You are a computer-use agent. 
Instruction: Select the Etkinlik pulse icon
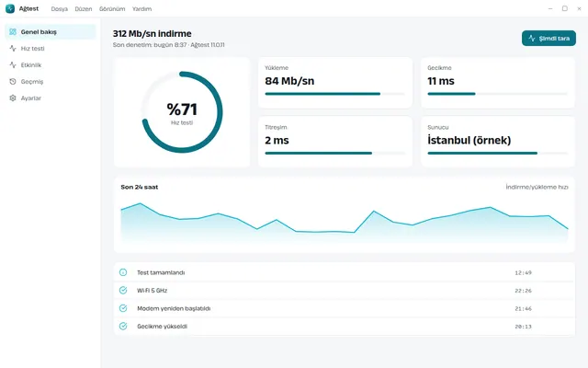coord(13,65)
